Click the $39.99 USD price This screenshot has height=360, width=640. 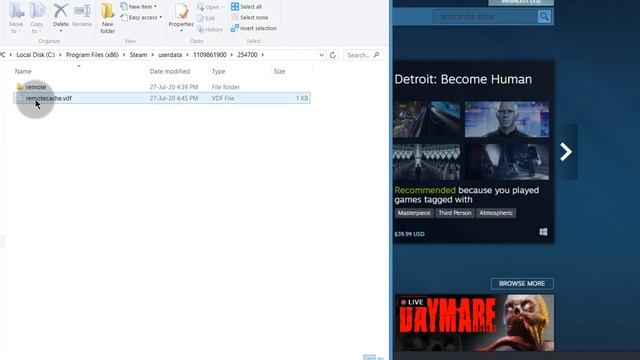[409, 234]
